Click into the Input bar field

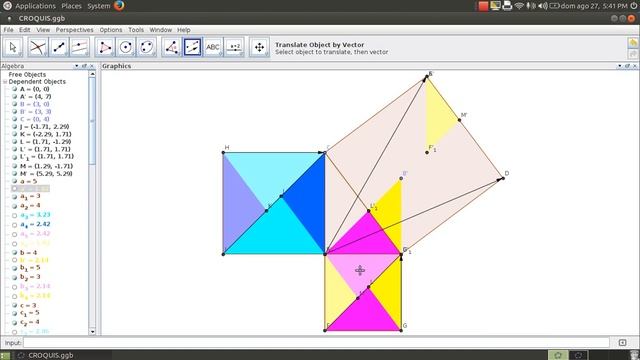316,342
